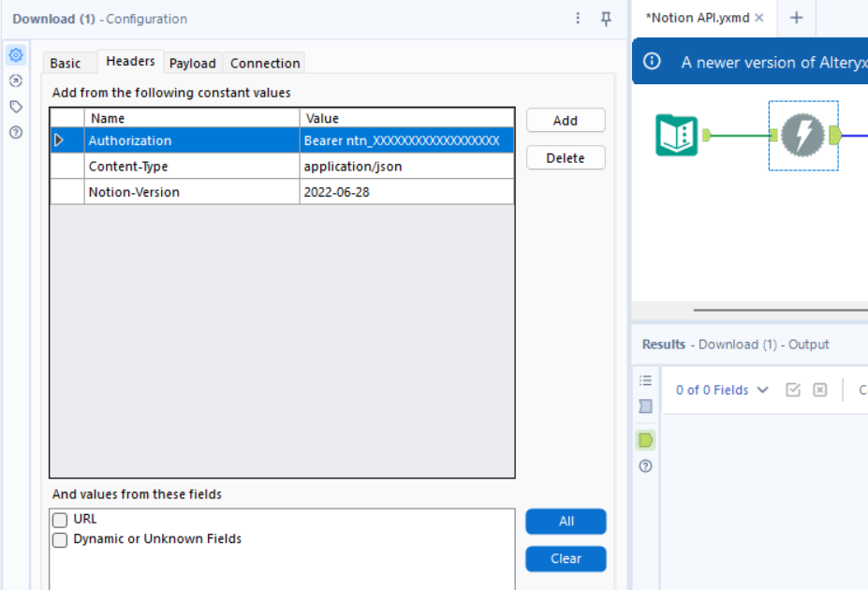
Task: Click the All fields button
Action: click(566, 522)
